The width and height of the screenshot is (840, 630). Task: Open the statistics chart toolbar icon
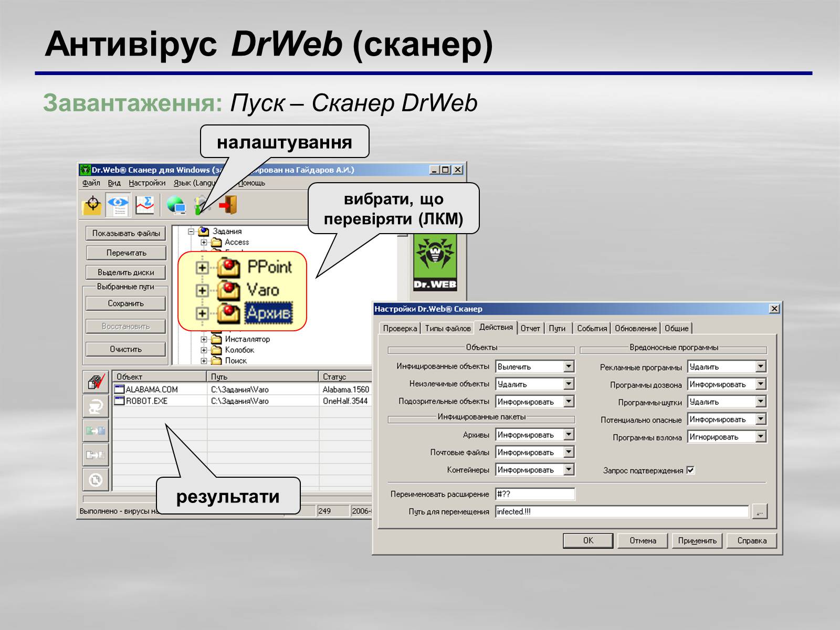(x=144, y=205)
